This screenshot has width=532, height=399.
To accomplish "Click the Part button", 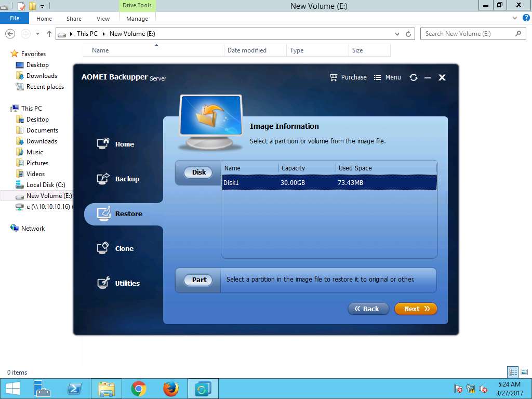I will click(198, 280).
